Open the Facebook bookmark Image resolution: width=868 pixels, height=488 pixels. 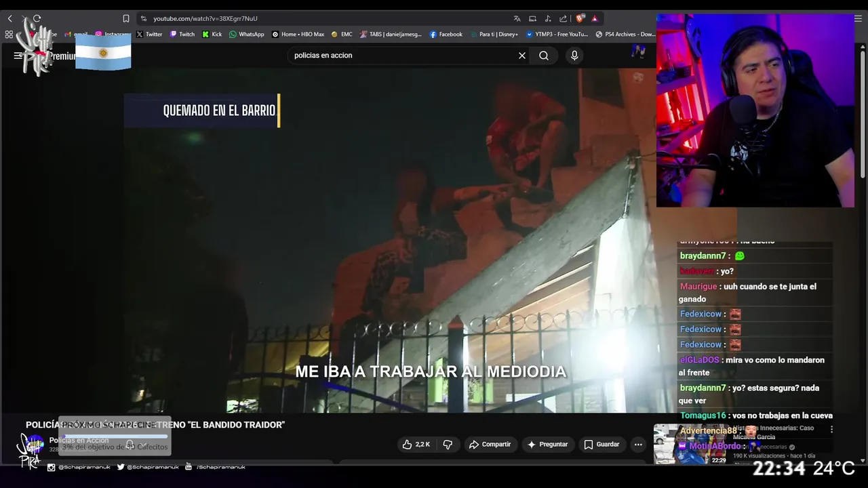click(446, 34)
